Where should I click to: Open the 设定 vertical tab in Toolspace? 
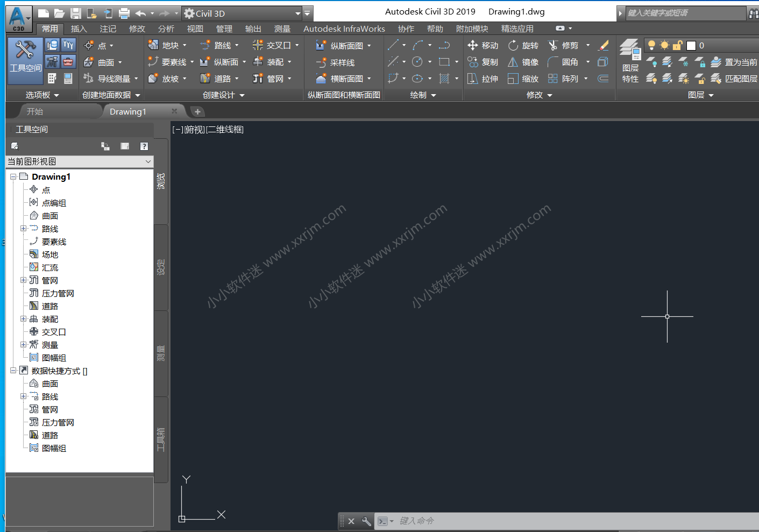tap(161, 267)
